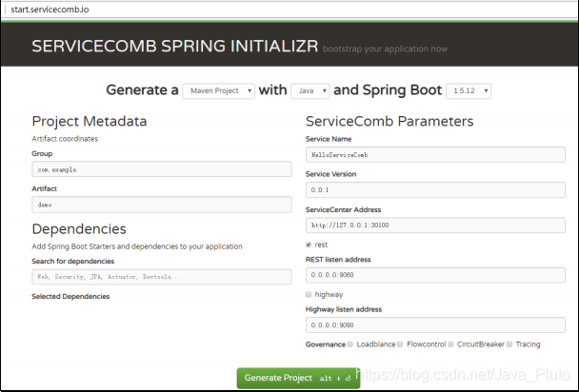Click the ServiceCenter Address input field
579x392 pixels.
(x=435, y=225)
